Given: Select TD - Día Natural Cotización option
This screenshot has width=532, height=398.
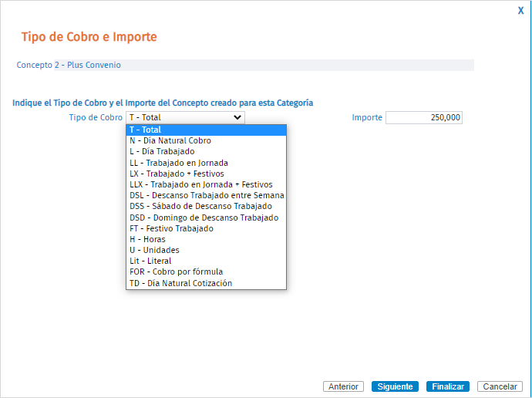Looking at the screenshot, I should click(x=206, y=283).
